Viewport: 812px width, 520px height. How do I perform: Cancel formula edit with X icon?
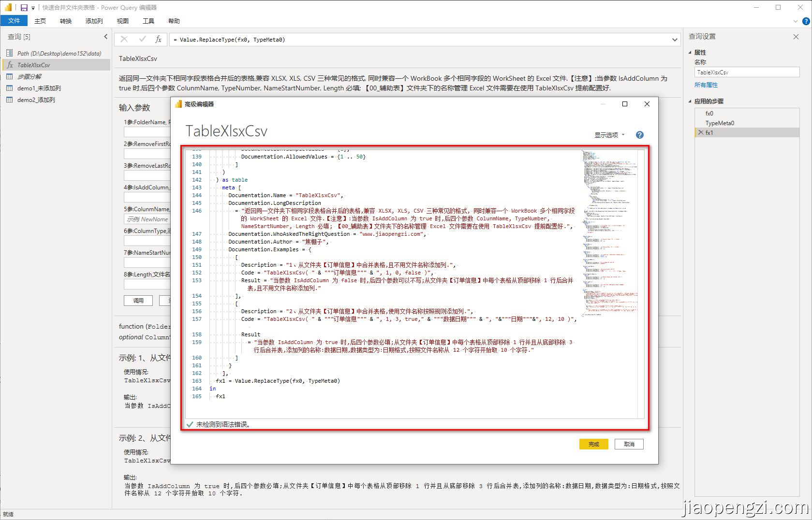tap(124, 40)
